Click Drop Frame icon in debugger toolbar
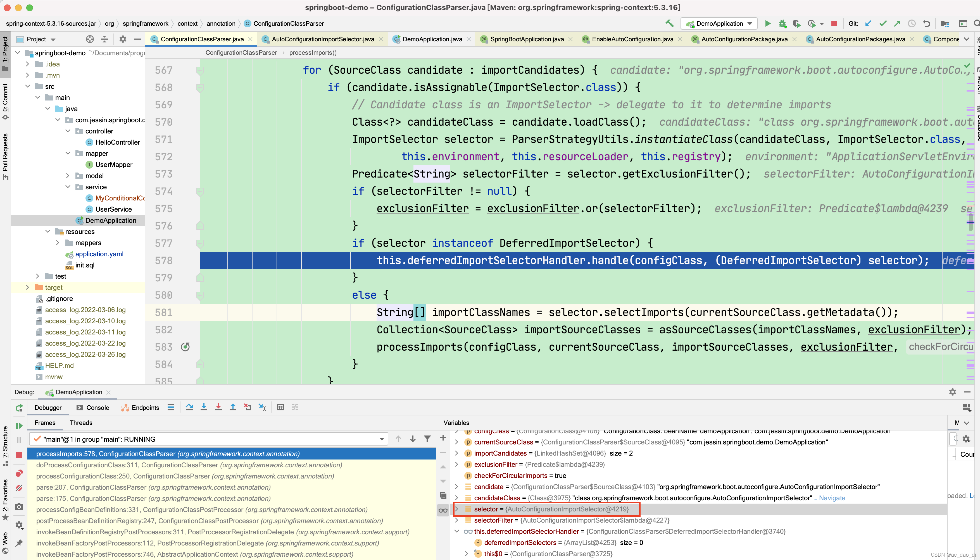 point(248,407)
